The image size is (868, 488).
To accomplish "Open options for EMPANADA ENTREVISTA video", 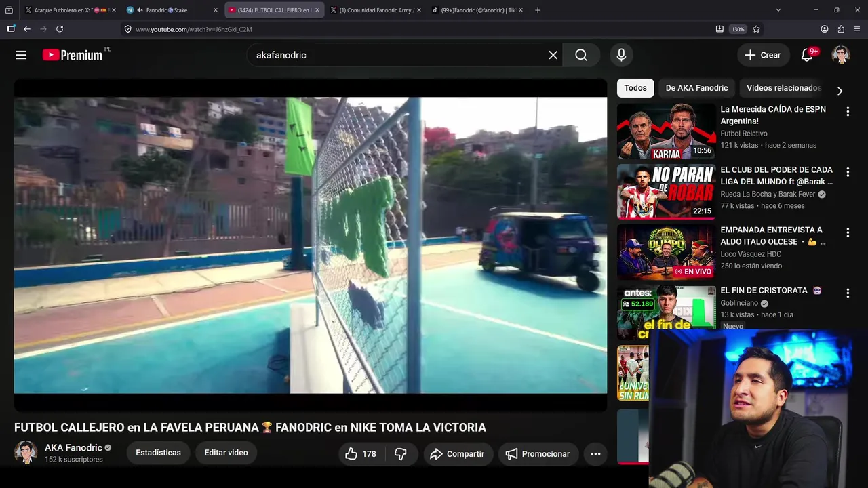I will [848, 232].
